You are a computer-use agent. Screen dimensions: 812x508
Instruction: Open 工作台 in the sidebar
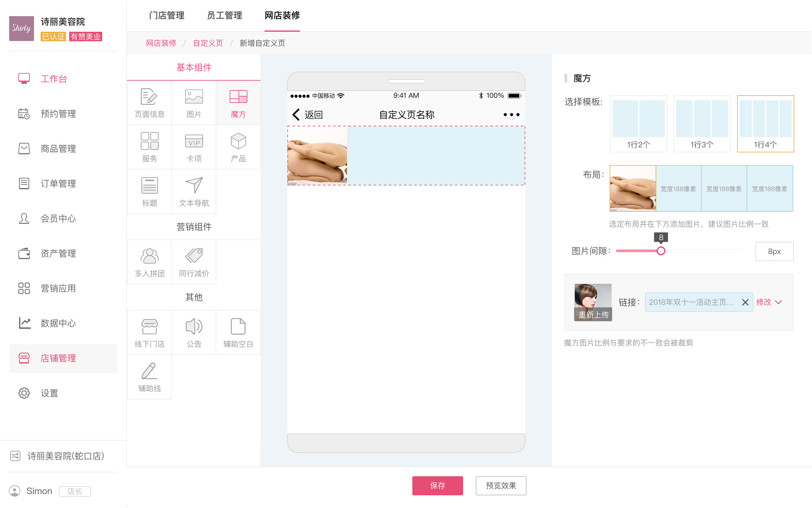[x=63, y=79]
